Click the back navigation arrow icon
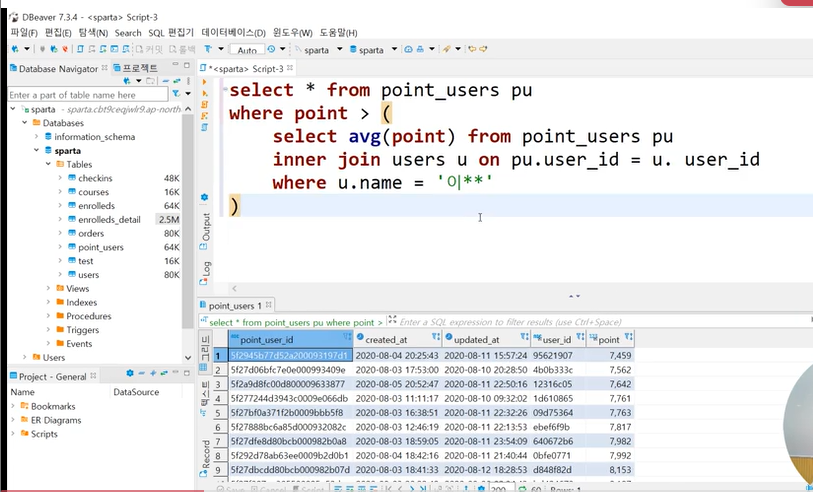The image size is (813, 492). pyautogui.click(x=472, y=49)
